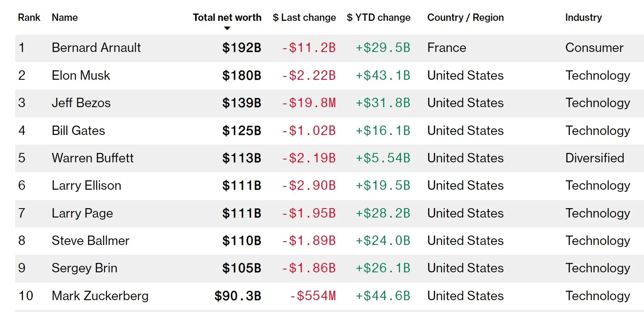Open Elon Musk's profile link
The image size is (644, 312).
(81, 76)
